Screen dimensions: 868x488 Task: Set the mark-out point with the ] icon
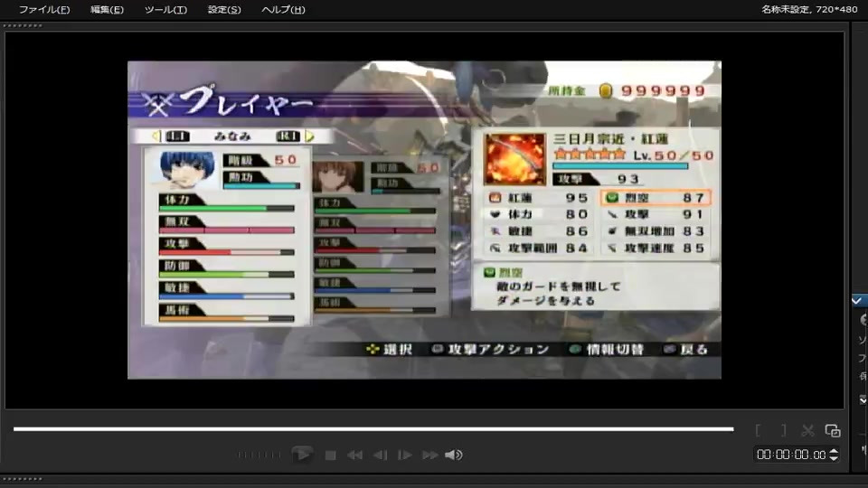(783, 430)
